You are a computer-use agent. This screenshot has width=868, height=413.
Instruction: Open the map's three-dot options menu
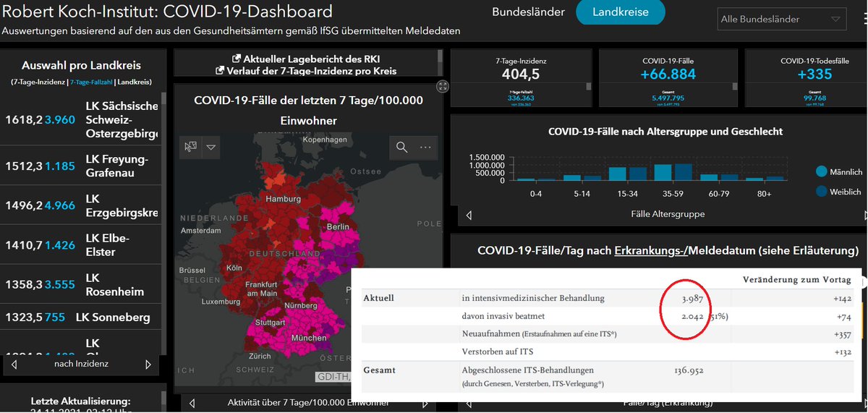click(425, 148)
